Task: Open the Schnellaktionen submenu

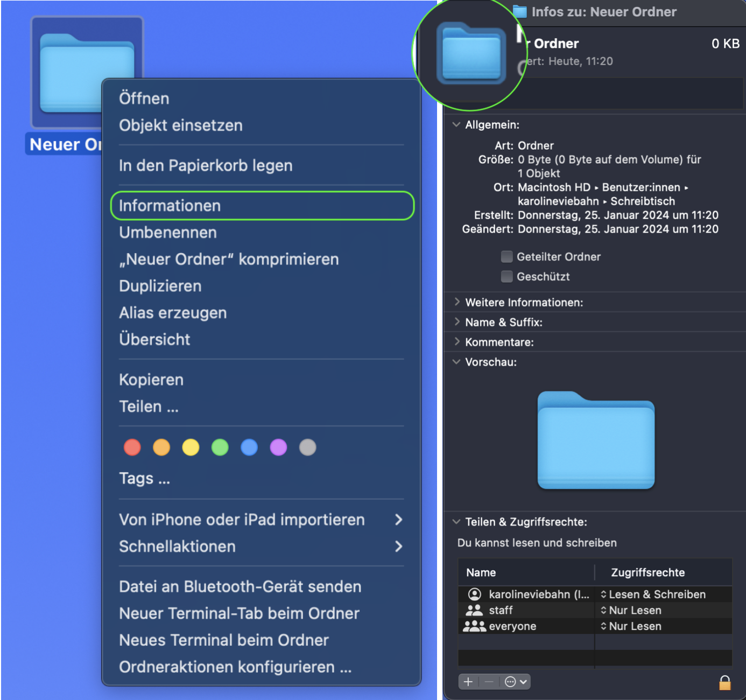Action: click(x=261, y=547)
